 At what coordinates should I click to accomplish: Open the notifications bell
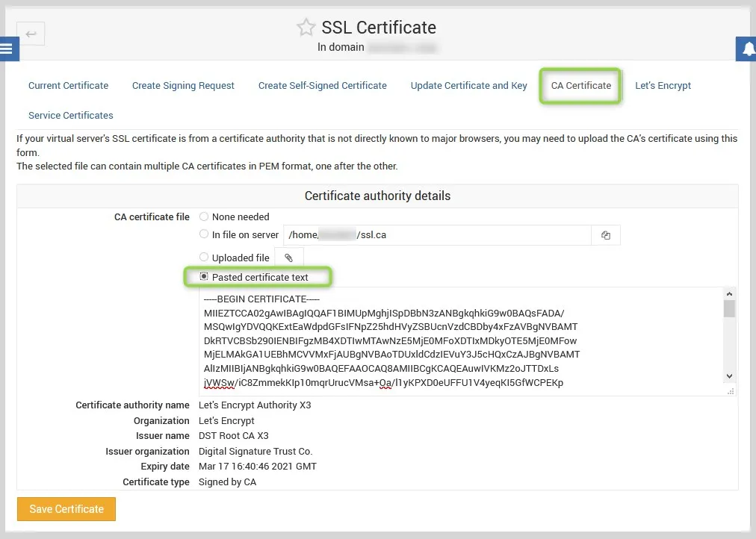point(749,49)
